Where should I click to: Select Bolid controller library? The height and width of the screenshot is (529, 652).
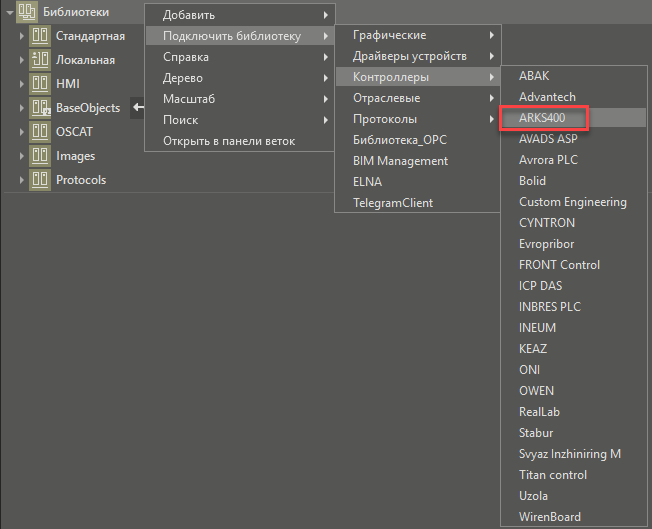tap(574, 181)
